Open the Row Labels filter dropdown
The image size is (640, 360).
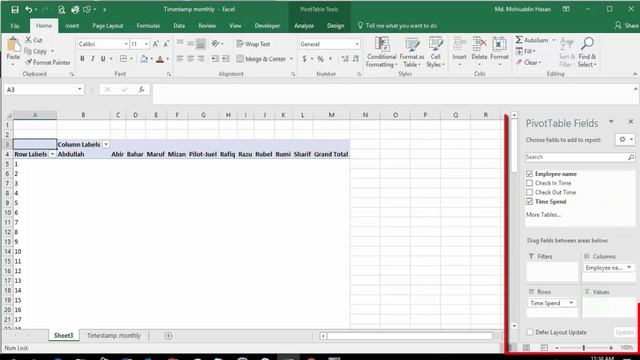[x=52, y=154]
